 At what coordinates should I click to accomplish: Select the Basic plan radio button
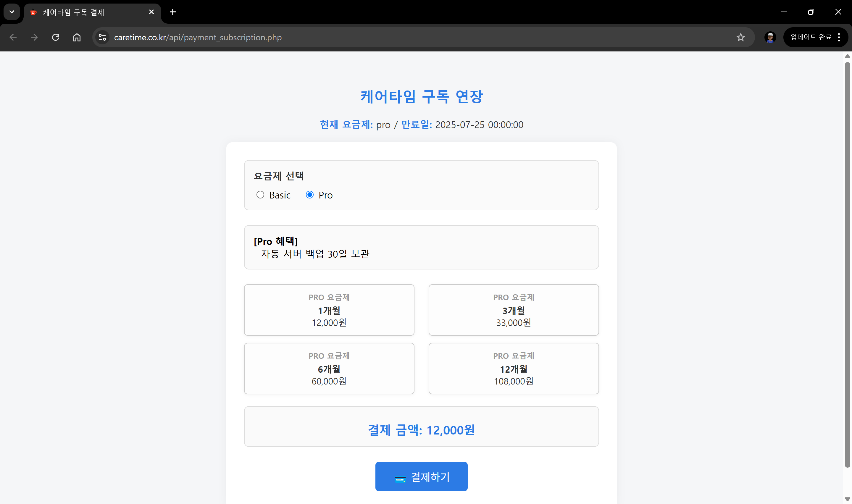(x=260, y=195)
